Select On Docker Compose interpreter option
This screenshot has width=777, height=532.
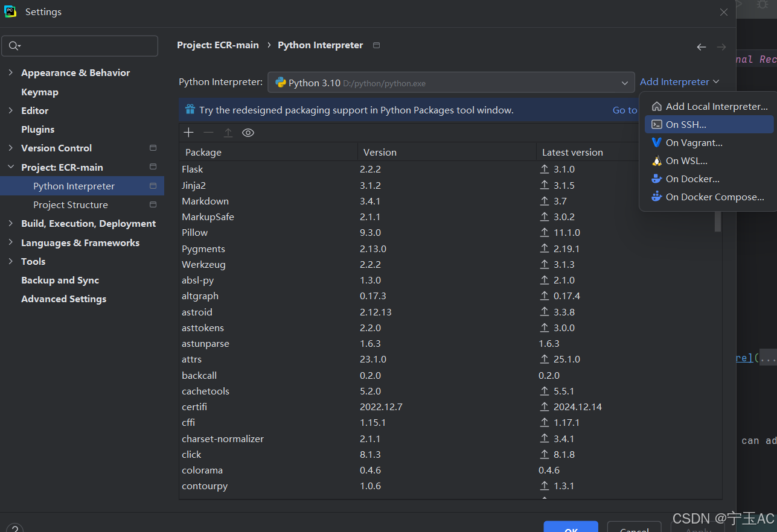(709, 197)
